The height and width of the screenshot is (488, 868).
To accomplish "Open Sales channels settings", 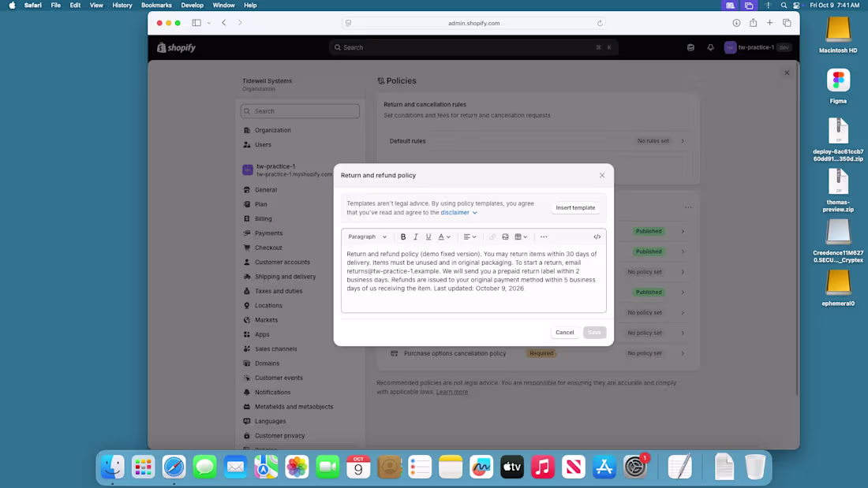I will tap(275, 348).
